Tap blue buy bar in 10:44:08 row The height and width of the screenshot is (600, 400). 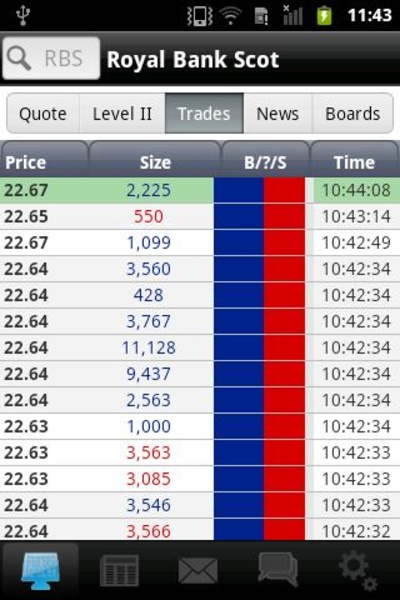click(x=238, y=190)
